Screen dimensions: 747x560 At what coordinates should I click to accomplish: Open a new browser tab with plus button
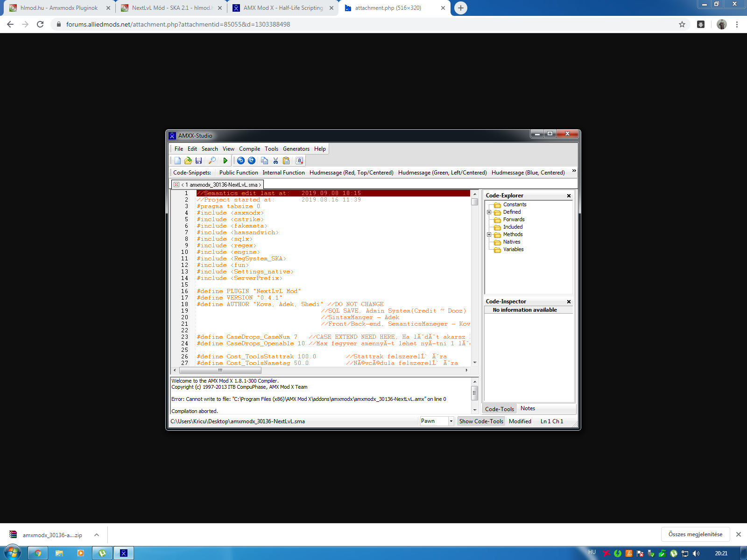click(461, 8)
